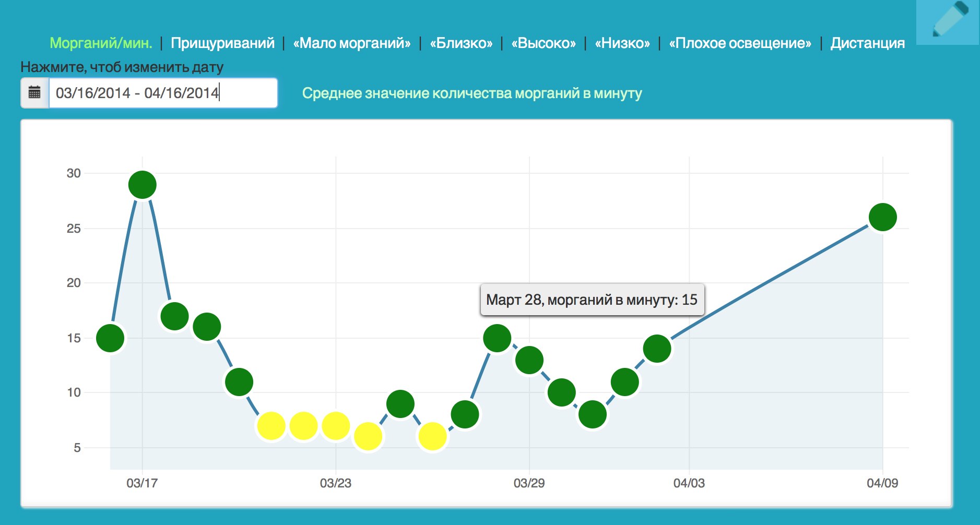Image resolution: width=980 pixels, height=525 pixels.
Task: Select the green point at value 15 near 03/28
Action: (x=497, y=339)
